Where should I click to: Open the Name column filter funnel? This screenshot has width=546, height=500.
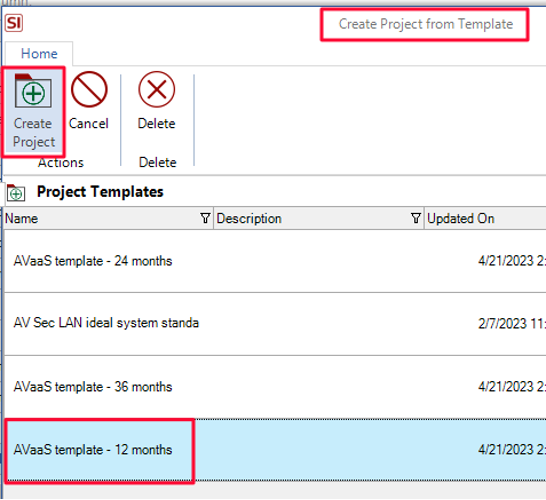(205, 218)
